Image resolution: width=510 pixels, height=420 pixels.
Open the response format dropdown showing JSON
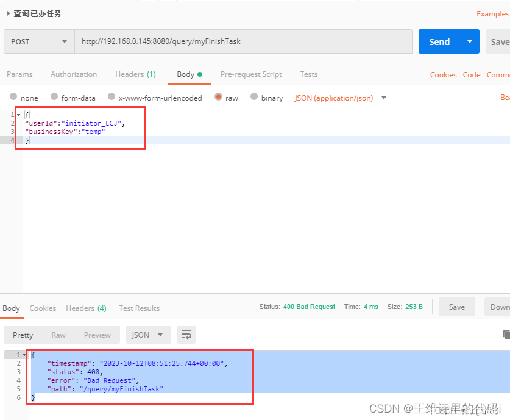(148, 334)
